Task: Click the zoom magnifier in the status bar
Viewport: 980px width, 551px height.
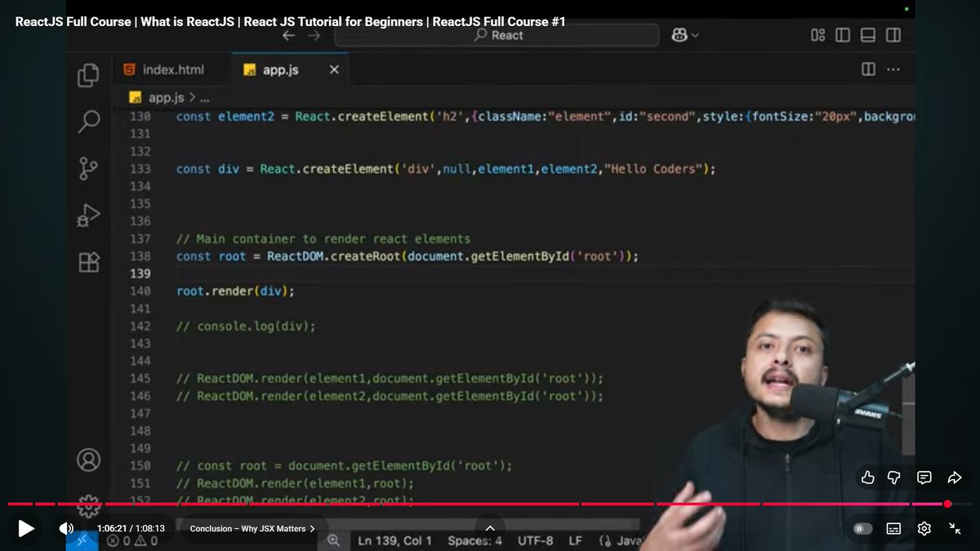Action: [333, 540]
